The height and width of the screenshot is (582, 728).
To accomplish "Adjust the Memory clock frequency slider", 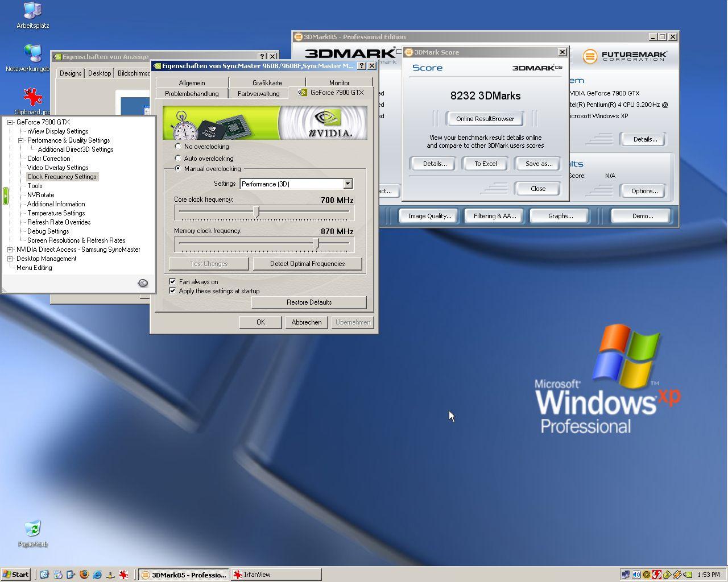I will point(317,243).
